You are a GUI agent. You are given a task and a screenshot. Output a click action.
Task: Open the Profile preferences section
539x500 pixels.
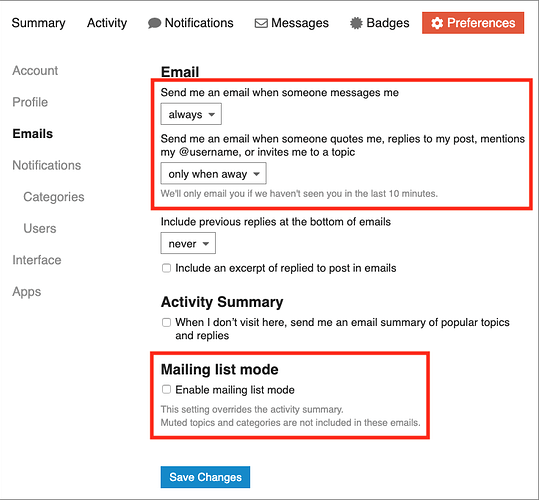click(x=30, y=102)
